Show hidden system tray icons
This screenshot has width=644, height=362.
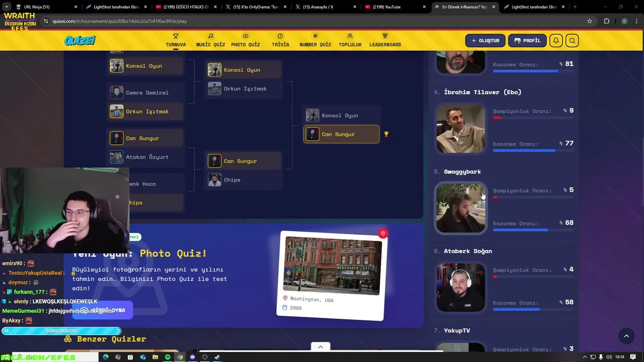point(585,357)
